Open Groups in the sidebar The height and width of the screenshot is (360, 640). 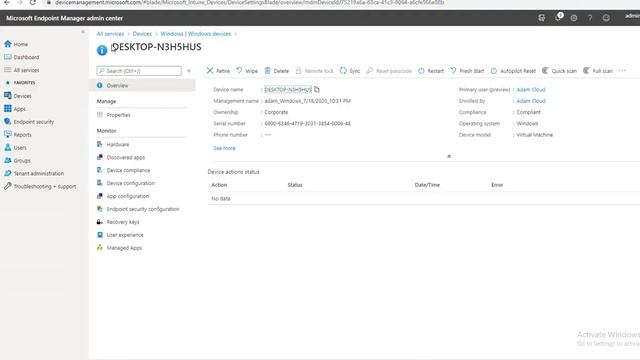17,160
